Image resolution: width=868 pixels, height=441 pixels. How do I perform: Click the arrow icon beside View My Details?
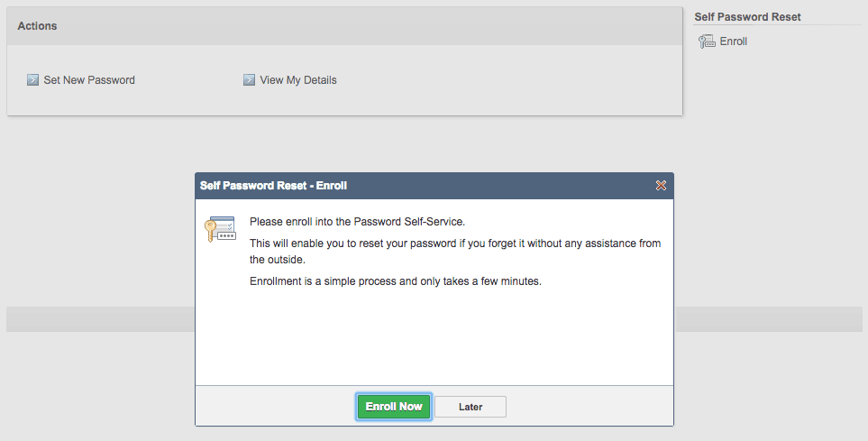[249, 80]
